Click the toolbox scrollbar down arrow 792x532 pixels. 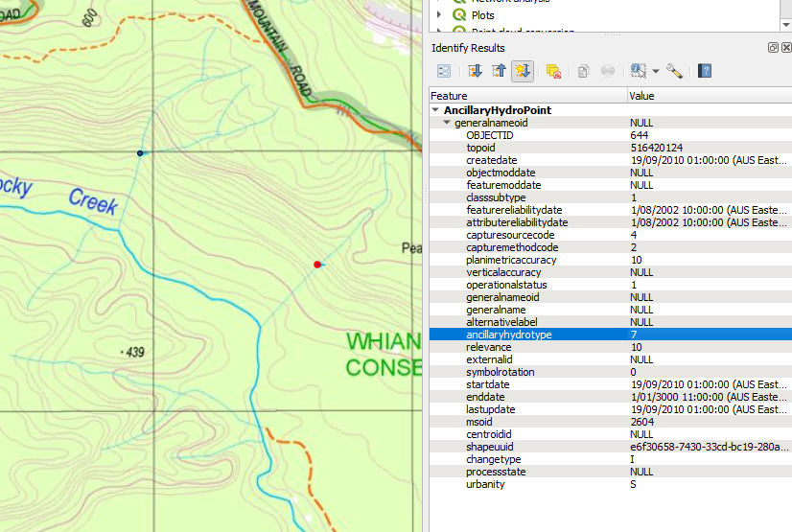pos(786,24)
